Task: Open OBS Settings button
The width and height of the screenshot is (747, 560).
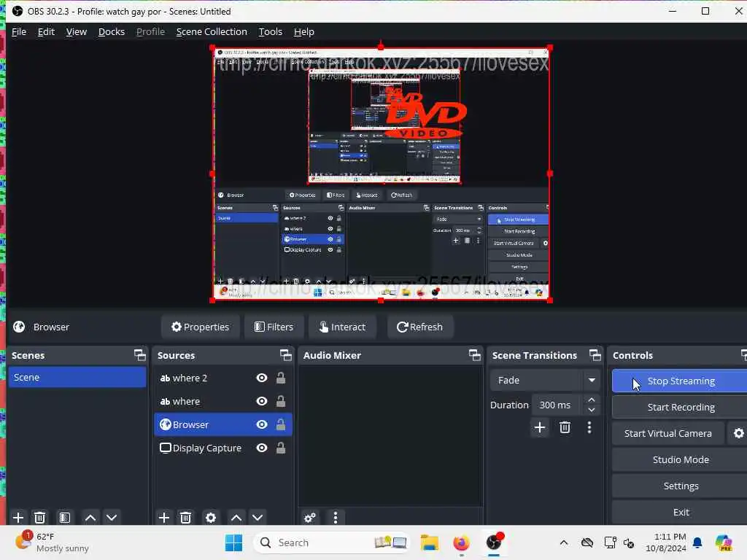Action: coord(681,486)
